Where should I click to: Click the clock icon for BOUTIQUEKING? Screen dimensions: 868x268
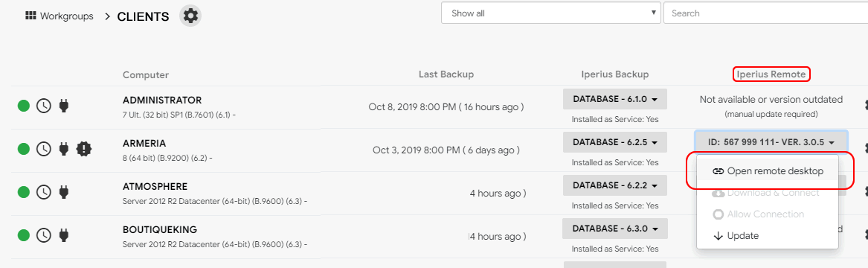(43, 235)
